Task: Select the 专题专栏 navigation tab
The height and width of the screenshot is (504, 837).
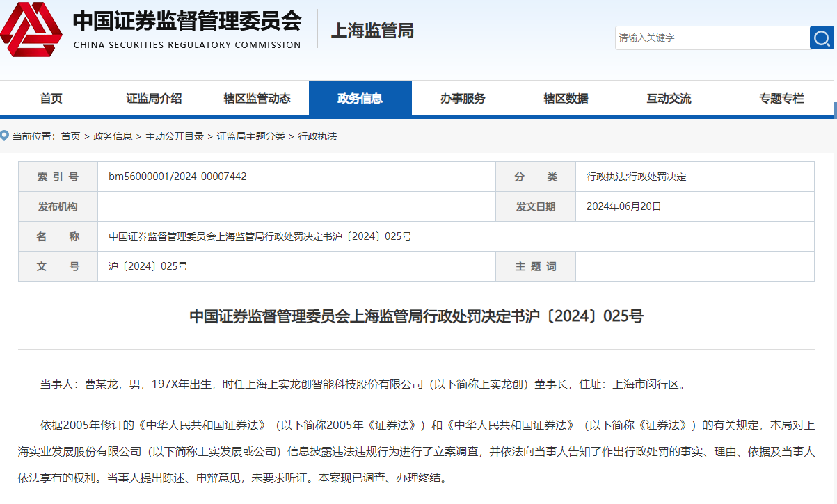Action: (781, 99)
